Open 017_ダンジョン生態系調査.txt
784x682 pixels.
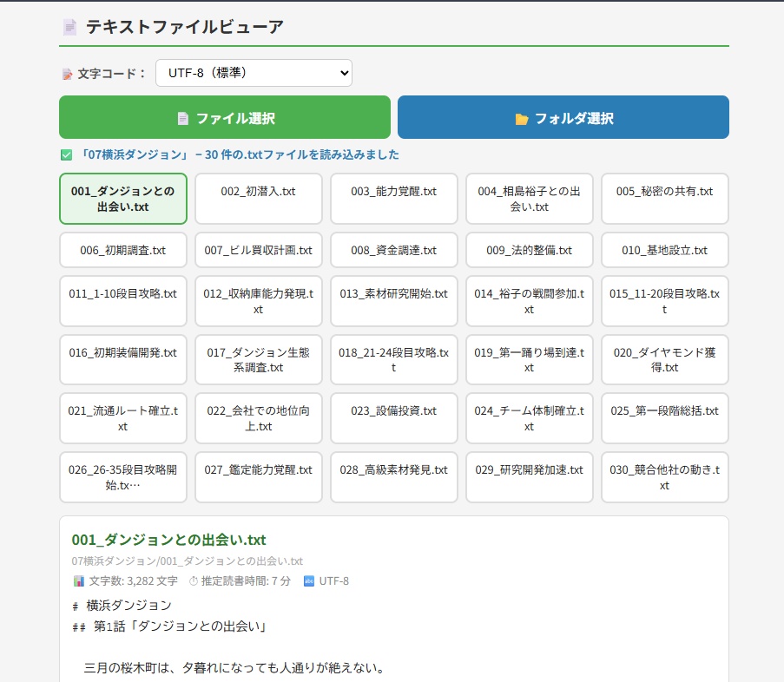[x=258, y=358]
